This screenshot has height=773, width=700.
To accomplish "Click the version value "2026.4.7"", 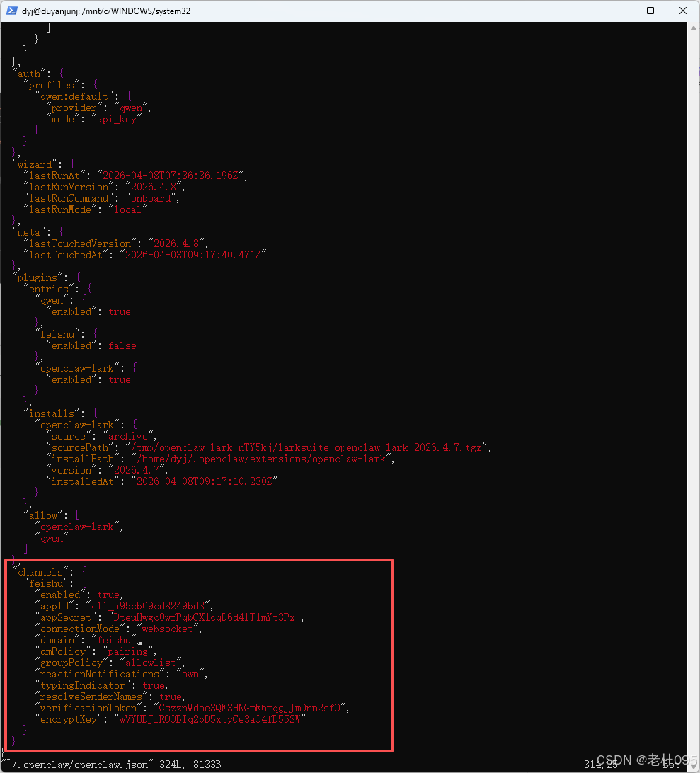I will [136, 471].
